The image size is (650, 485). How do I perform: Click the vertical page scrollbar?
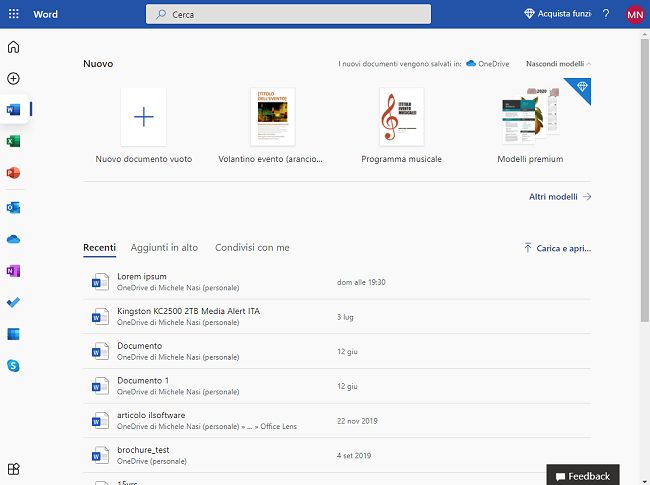[x=645, y=180]
